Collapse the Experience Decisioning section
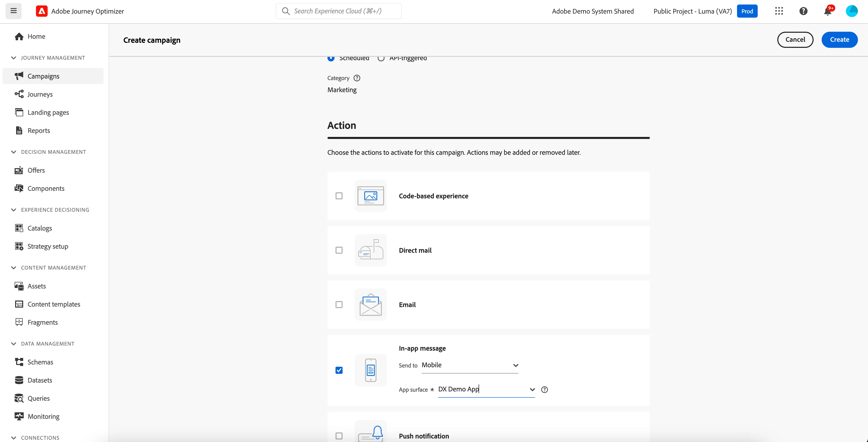This screenshot has height=442, width=868. (x=14, y=210)
